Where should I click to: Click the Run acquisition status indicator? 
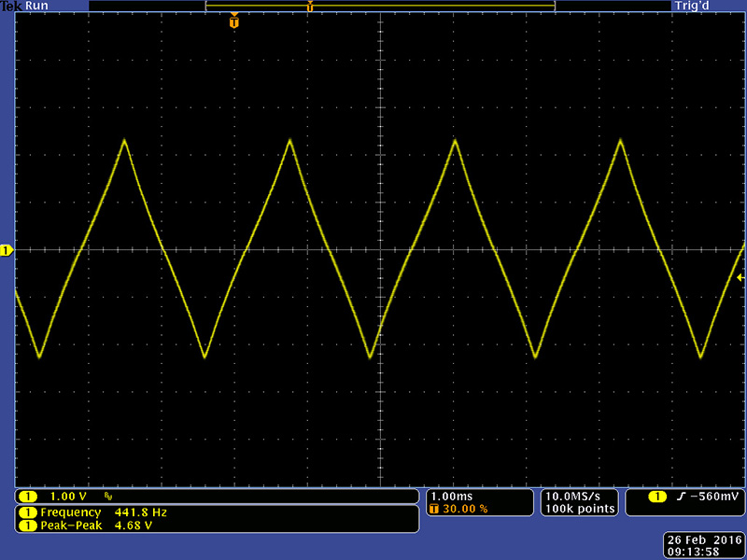37,6
